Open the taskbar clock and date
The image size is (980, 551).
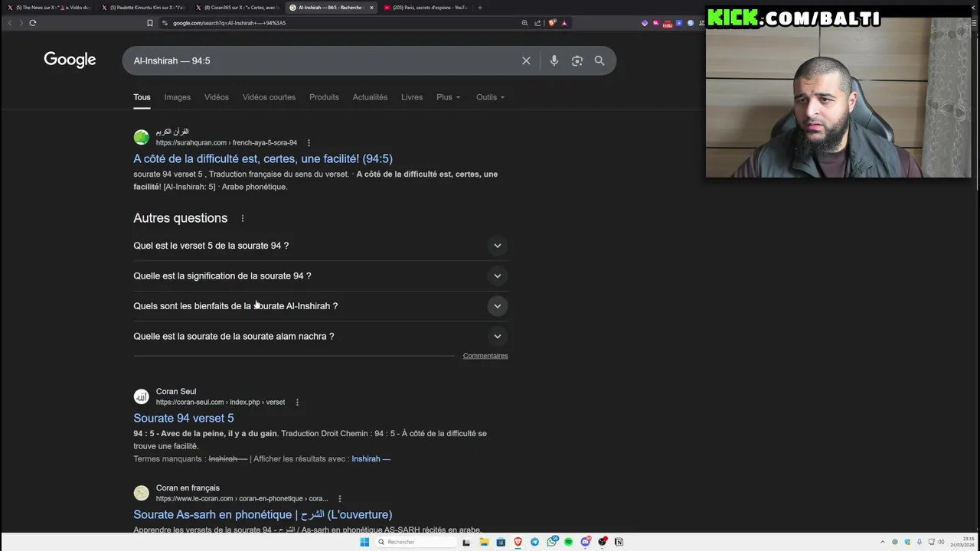click(962, 542)
